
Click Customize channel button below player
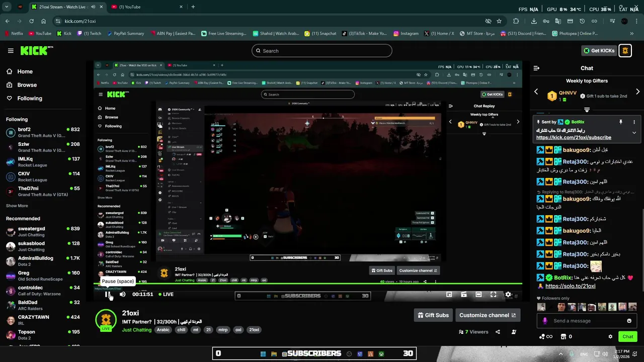point(488,315)
